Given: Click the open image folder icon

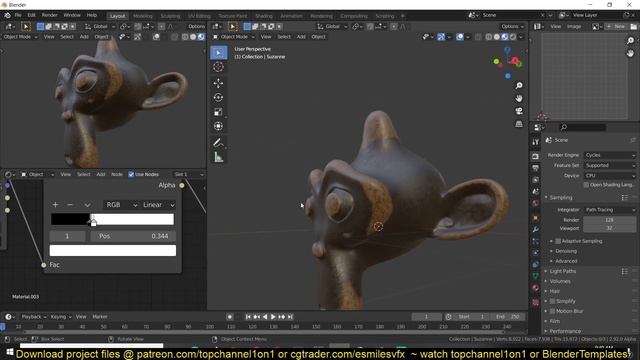Looking at the screenshot, I should pos(634,27).
